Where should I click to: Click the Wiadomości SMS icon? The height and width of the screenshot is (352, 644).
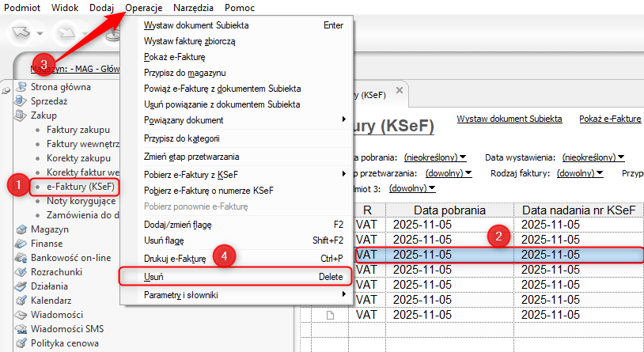[22, 329]
